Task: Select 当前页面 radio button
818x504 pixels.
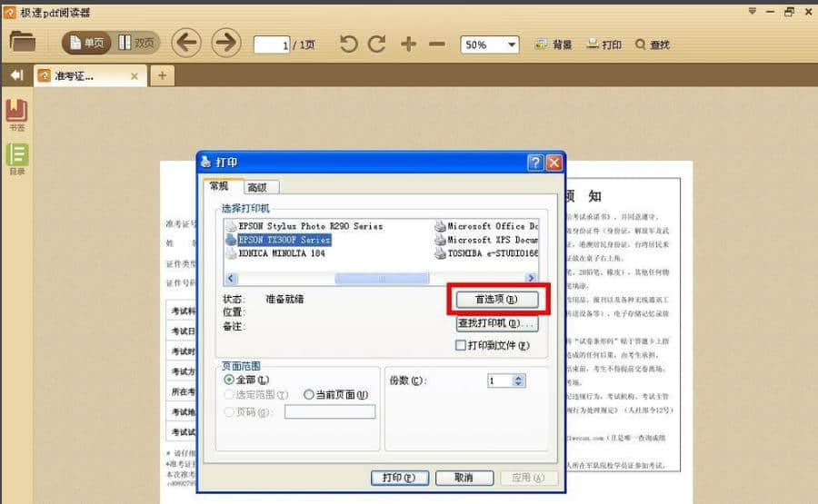Action: click(309, 395)
